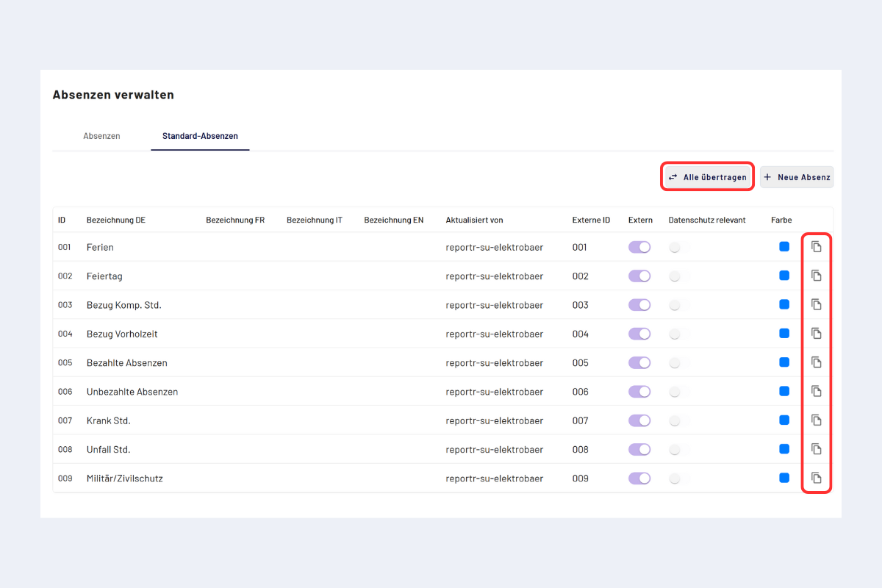The image size is (882, 588).
Task: Click copy icon in Krank Std. row
Action: coord(816,420)
